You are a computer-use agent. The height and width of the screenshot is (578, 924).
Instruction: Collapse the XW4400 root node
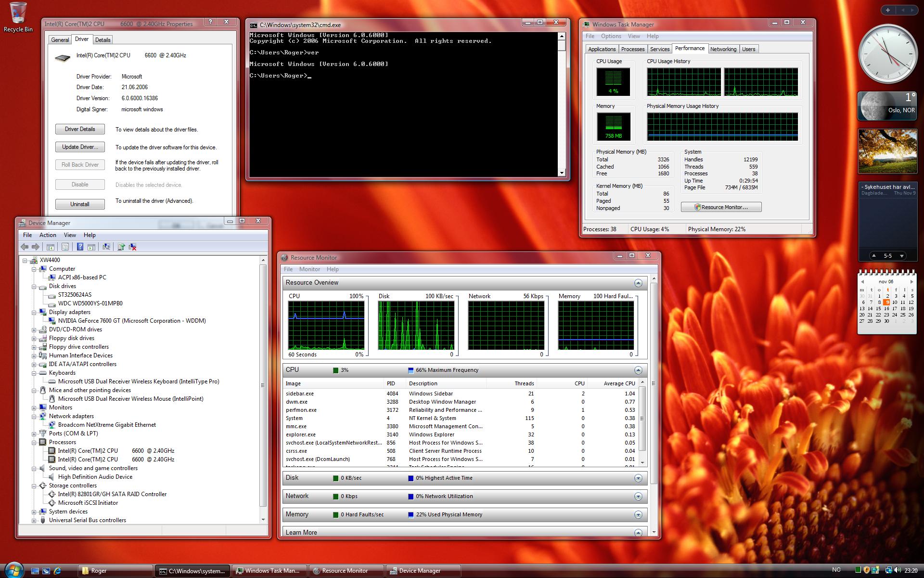pos(25,260)
